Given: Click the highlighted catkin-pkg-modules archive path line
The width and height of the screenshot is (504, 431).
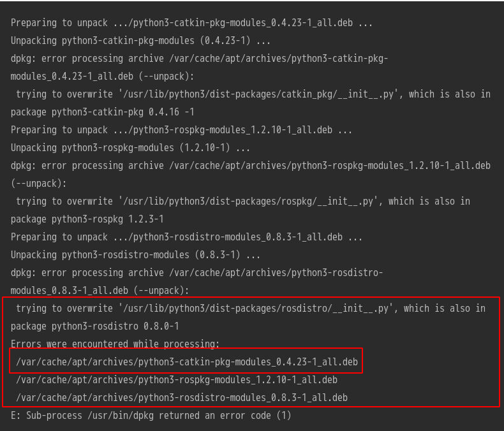Looking at the screenshot, I should pyautogui.click(x=187, y=362).
